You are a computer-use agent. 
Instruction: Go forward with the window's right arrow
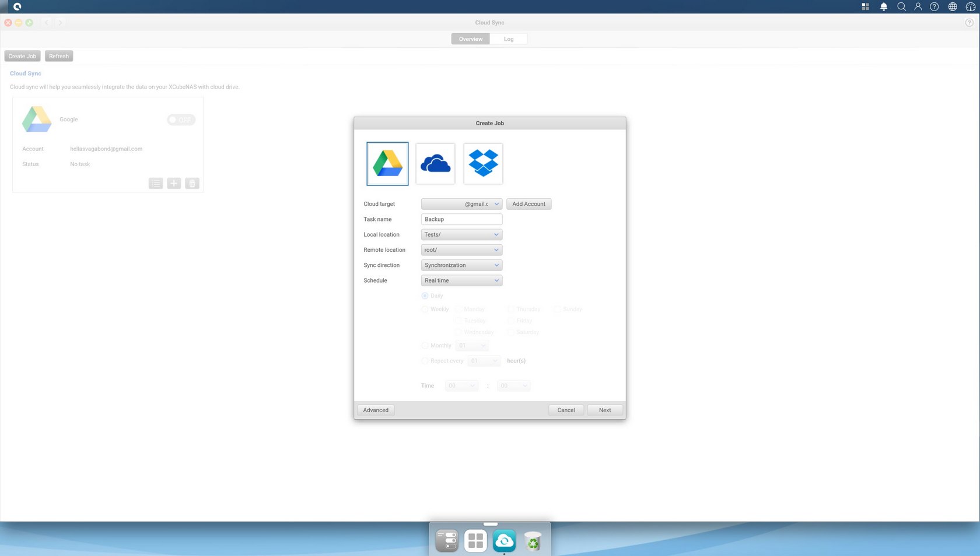(x=60, y=23)
